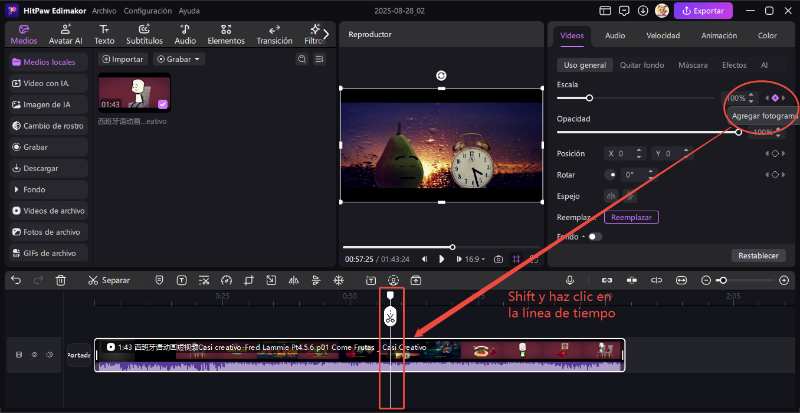Delete the selected clip with trash icon
This screenshot has width=800, height=413.
[x=61, y=280]
